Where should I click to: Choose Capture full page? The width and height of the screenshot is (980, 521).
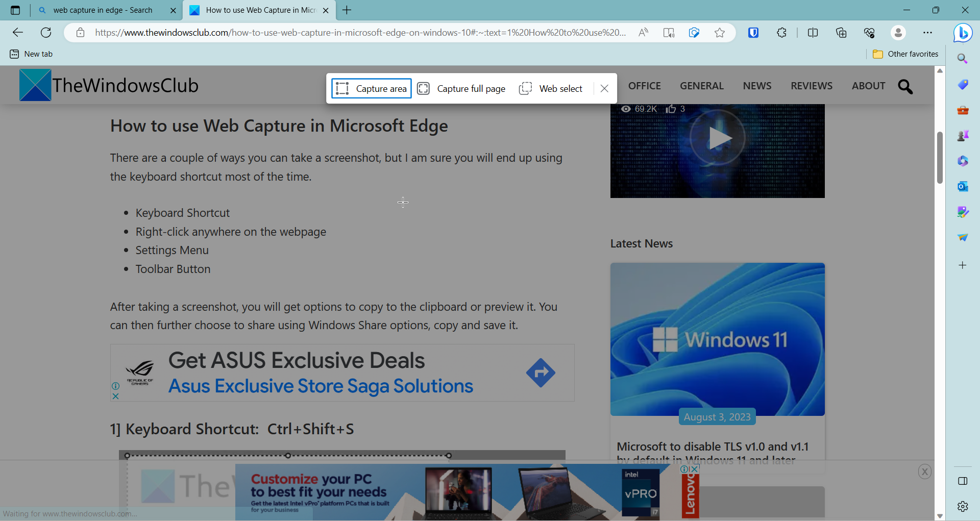tap(461, 89)
